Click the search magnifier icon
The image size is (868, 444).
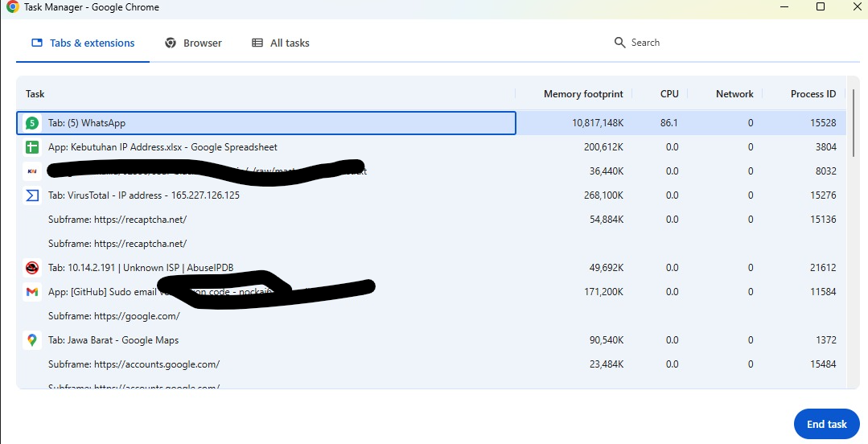pos(619,43)
